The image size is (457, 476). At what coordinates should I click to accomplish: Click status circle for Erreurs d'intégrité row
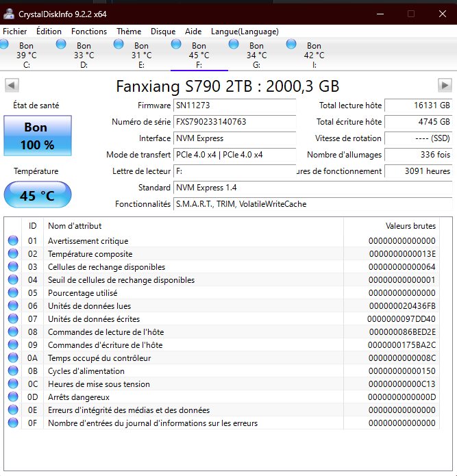coord(13,410)
